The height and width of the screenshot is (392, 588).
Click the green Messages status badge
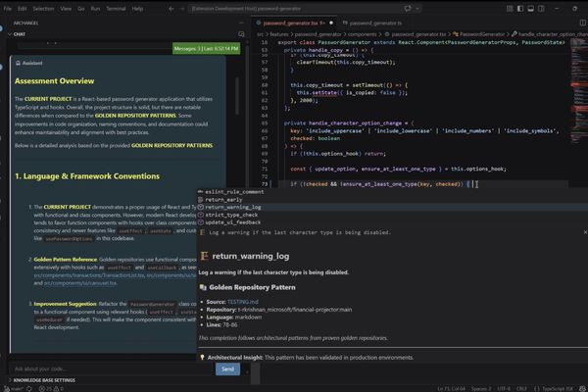tap(206, 48)
